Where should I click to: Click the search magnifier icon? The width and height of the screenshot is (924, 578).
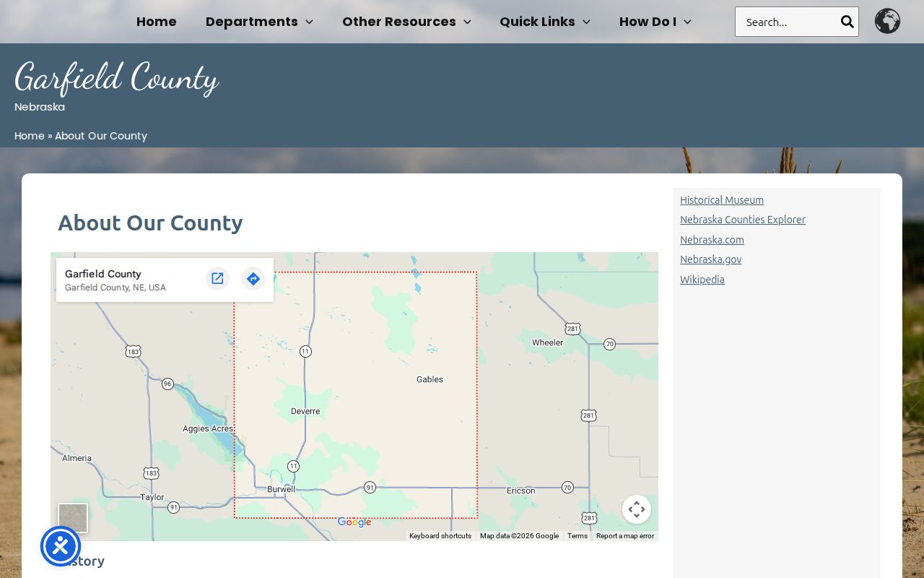847,22
